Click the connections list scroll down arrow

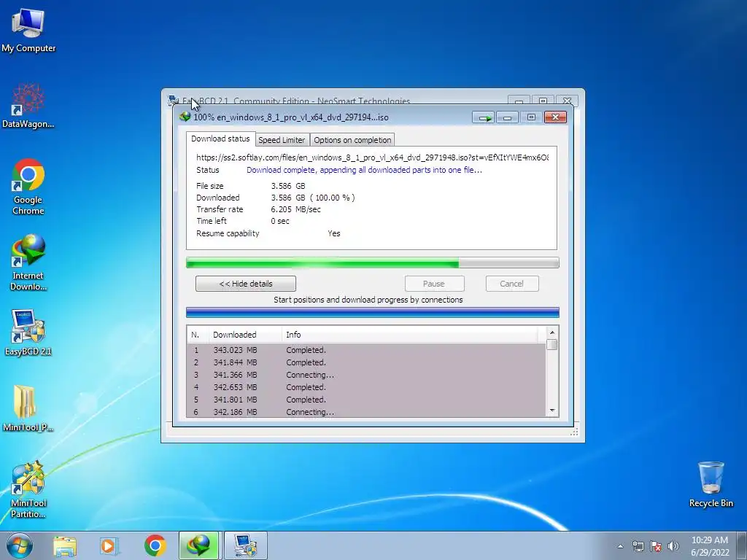[x=552, y=411]
